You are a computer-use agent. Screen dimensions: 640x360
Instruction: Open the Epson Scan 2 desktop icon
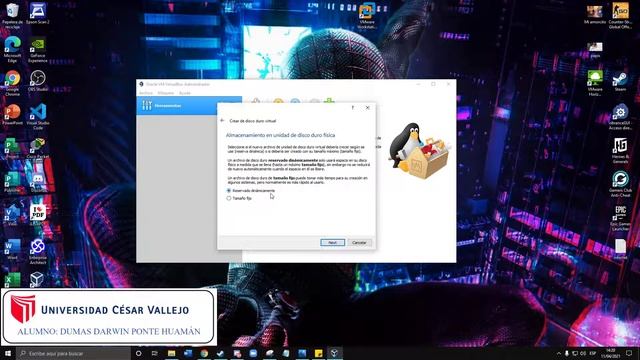coord(38,13)
